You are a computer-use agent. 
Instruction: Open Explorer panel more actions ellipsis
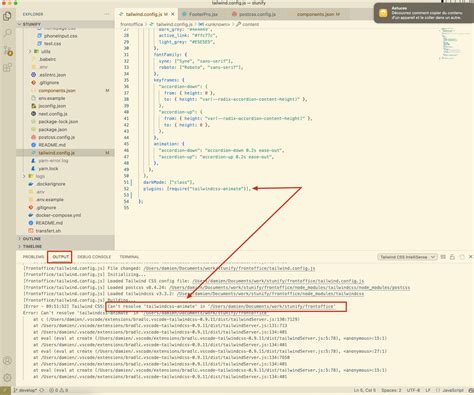click(107, 14)
